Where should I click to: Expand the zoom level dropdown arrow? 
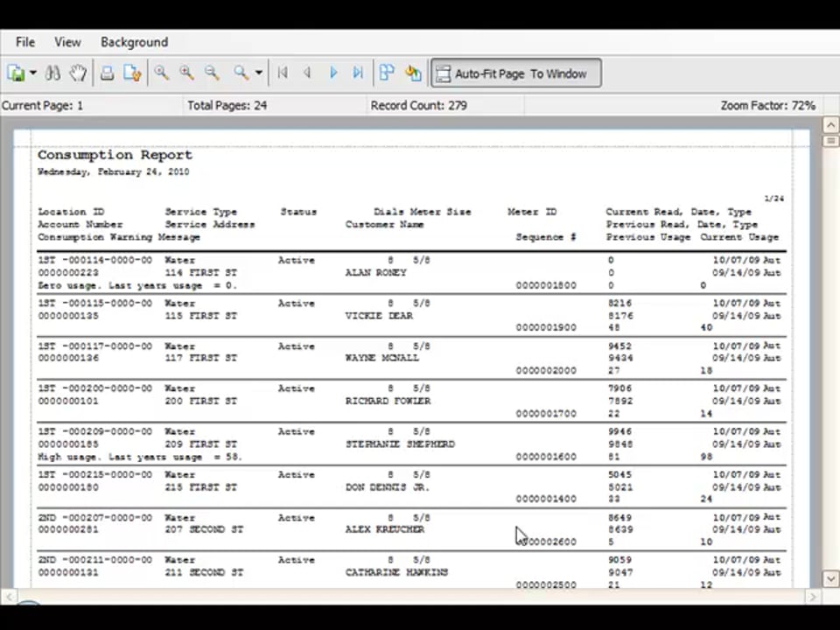tap(259, 73)
